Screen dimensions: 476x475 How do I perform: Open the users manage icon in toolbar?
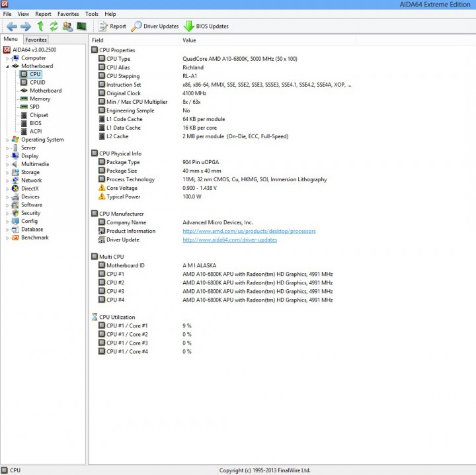67,26
